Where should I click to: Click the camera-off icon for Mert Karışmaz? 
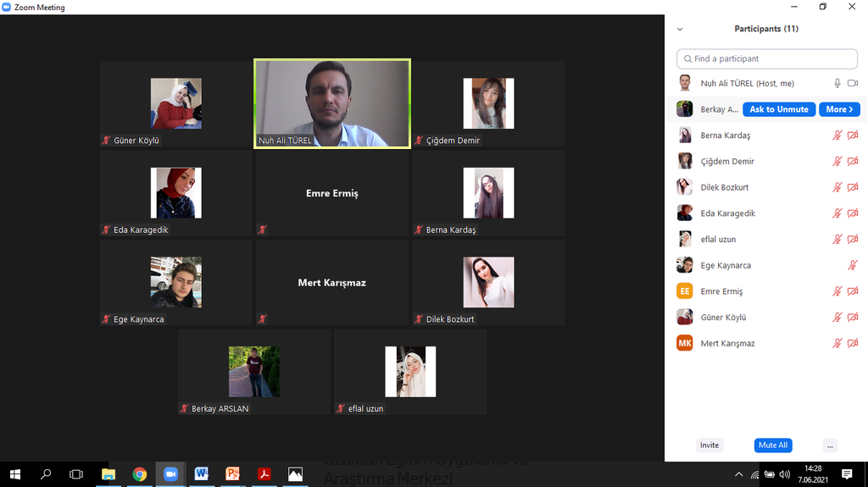853,344
